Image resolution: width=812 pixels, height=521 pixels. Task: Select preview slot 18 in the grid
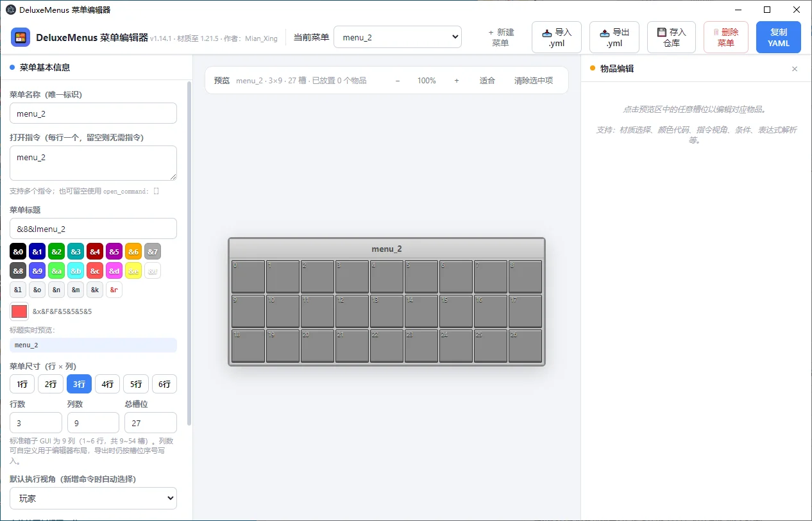pyautogui.click(x=248, y=345)
